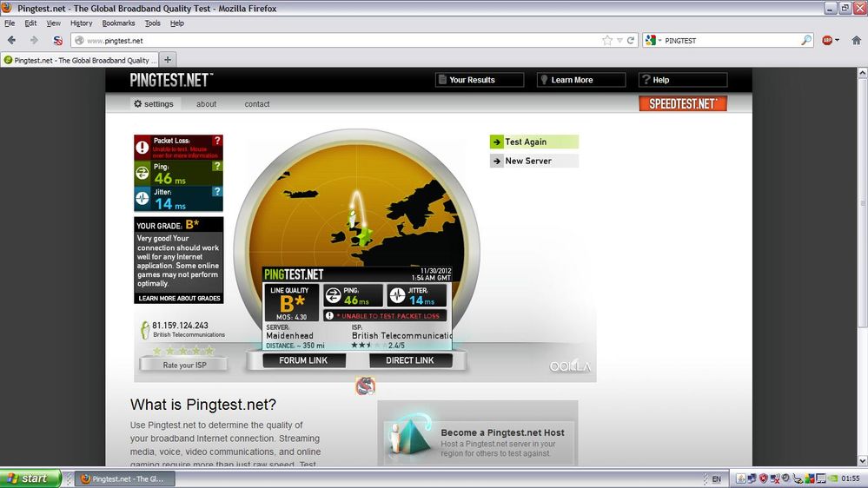Open a new tab with plus button
This screenshot has width=868, height=488.
click(168, 60)
